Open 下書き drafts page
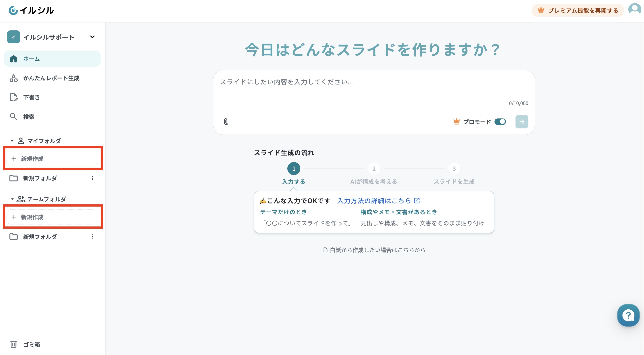 point(52,97)
